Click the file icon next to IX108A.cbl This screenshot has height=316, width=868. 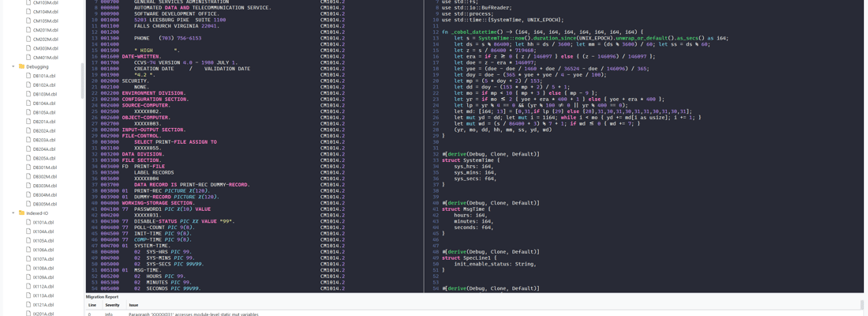point(29,269)
